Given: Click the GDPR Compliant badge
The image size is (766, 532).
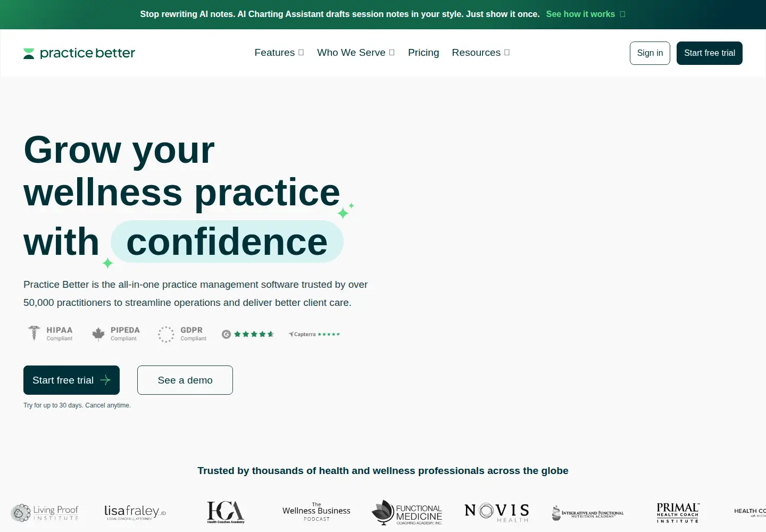Looking at the screenshot, I should 182,334.
